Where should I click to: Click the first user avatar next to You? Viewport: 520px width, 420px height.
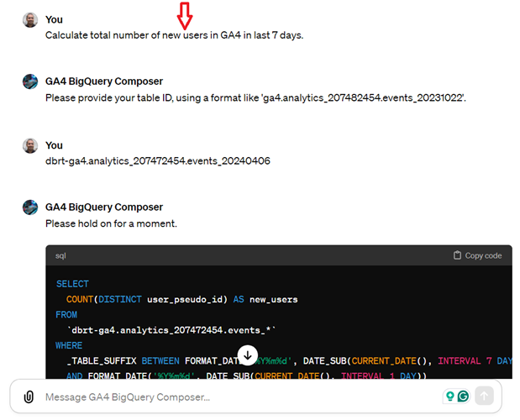point(30,20)
